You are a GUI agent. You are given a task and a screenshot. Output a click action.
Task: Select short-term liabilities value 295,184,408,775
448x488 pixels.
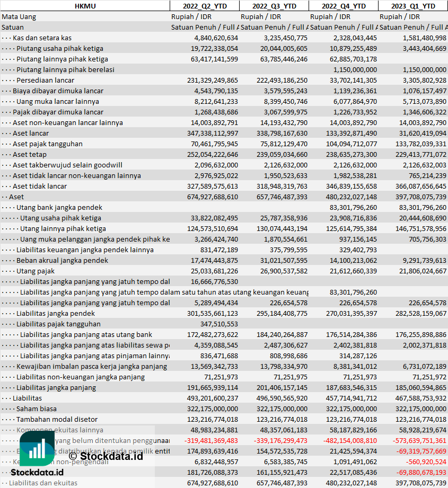pyautogui.click(x=282, y=313)
